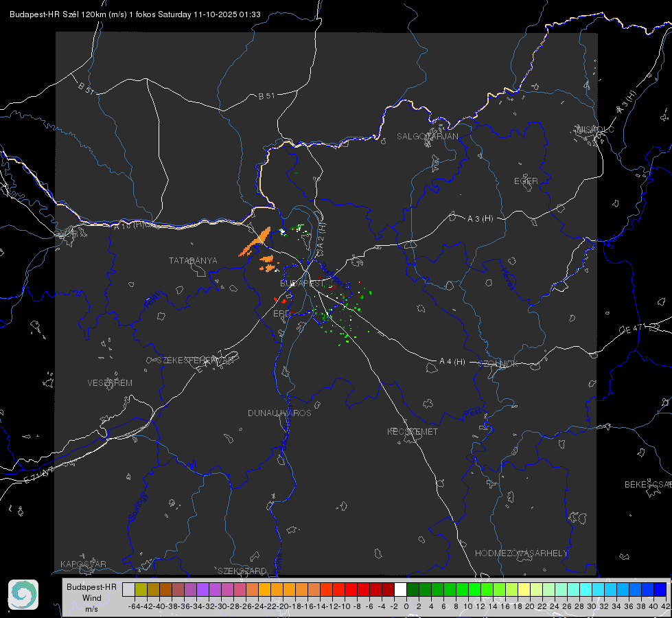Click the EGER city label
Image resolution: width=672 pixels, height=618 pixels.
(x=526, y=181)
